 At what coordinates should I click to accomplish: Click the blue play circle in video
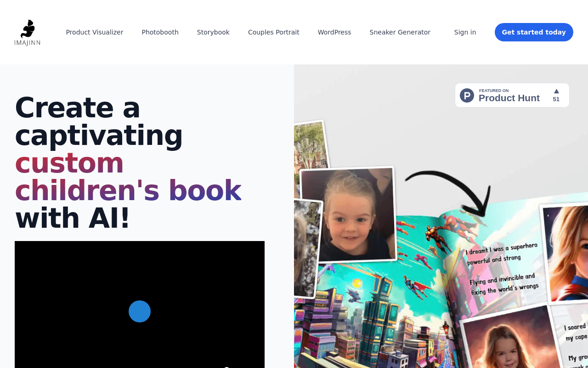[140, 311]
